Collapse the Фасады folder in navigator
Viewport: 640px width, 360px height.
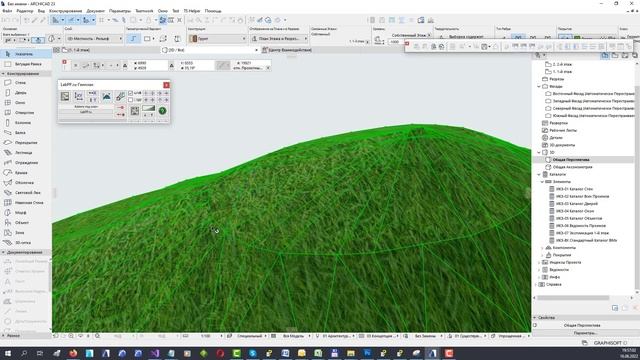(x=539, y=87)
